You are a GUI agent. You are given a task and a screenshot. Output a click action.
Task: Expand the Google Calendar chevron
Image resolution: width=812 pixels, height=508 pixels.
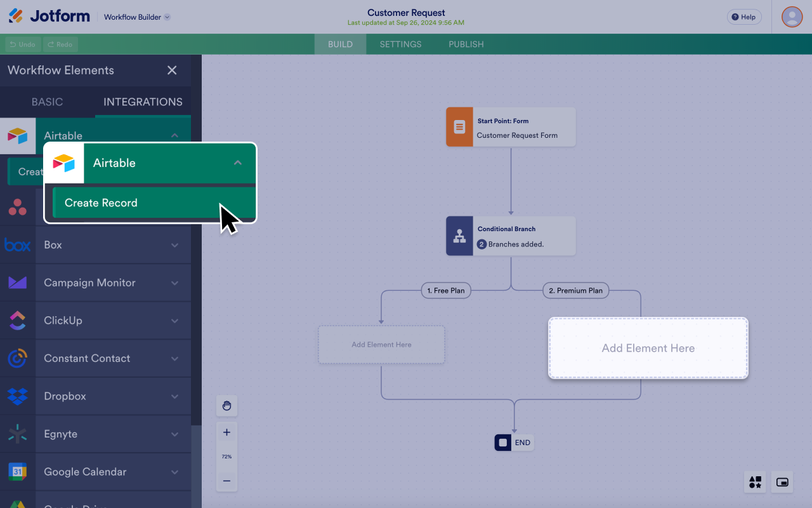[x=174, y=472]
